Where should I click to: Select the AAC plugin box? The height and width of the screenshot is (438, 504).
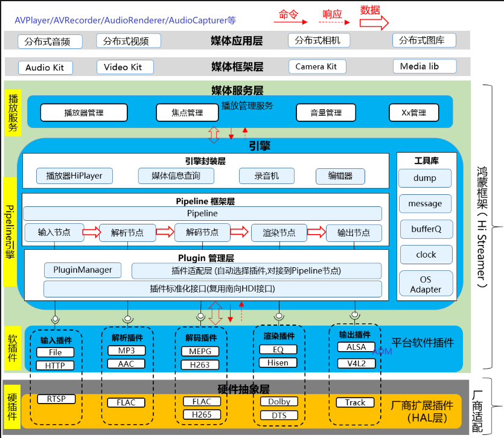[x=126, y=364]
